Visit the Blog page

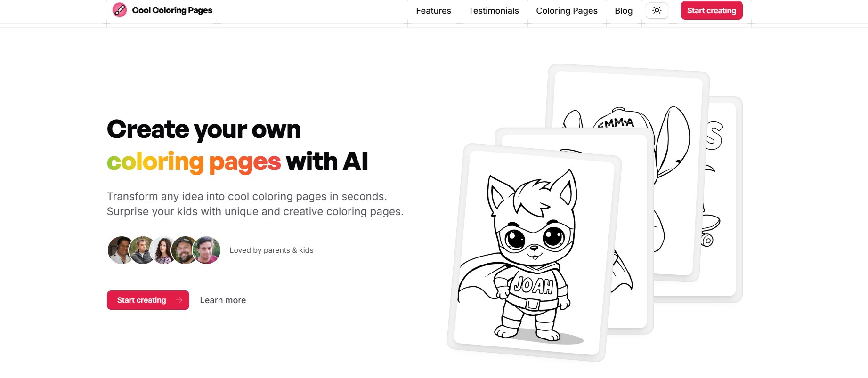click(624, 11)
